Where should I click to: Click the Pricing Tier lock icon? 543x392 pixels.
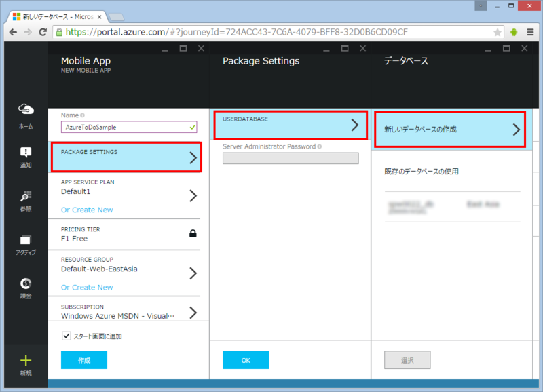click(193, 233)
